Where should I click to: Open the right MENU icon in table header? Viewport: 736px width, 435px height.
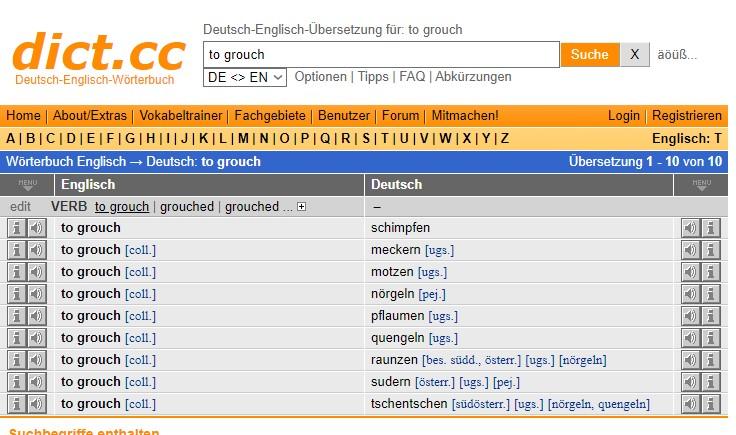click(701, 184)
